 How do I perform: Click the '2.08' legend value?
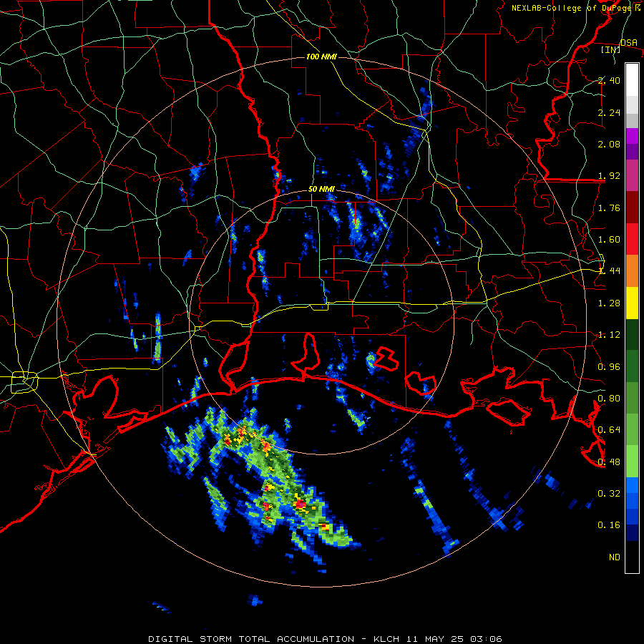coord(609,144)
